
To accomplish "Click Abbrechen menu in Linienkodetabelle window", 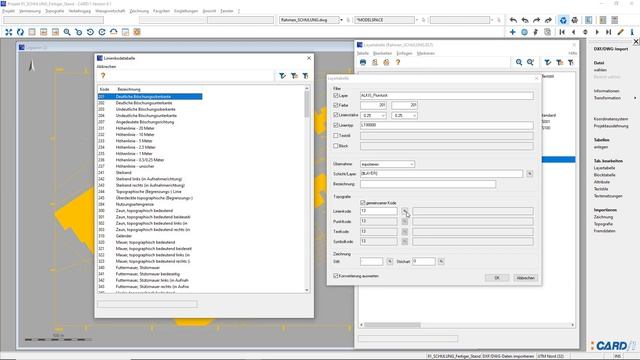I will coord(106,67).
